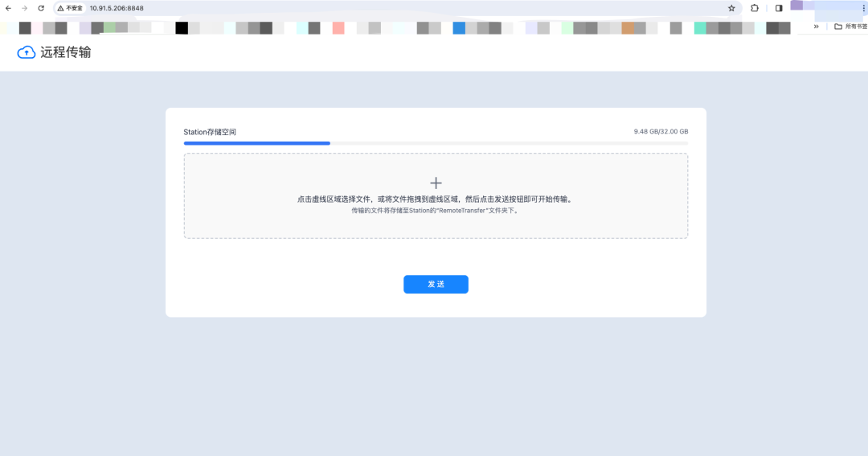The width and height of the screenshot is (868, 456).
Task: Expand hidden bookmarks with double chevron
Action: pos(816,26)
